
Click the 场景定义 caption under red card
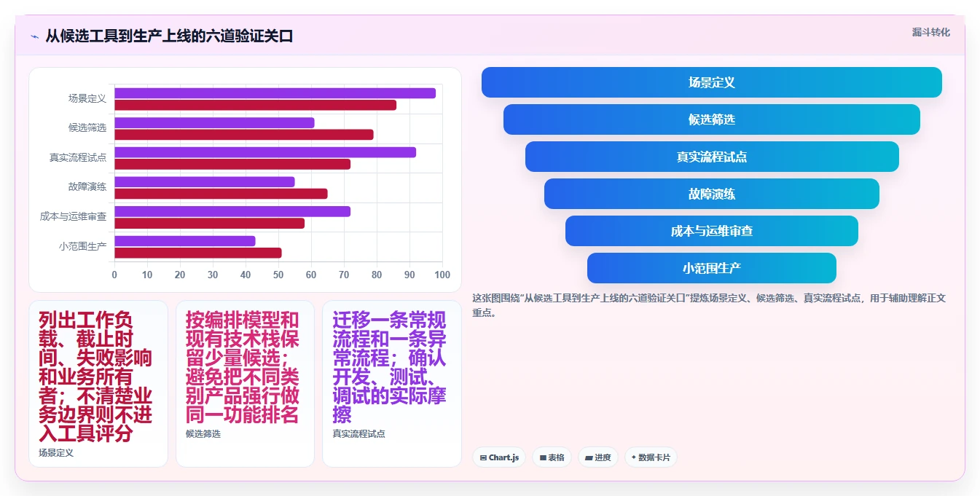[56, 453]
